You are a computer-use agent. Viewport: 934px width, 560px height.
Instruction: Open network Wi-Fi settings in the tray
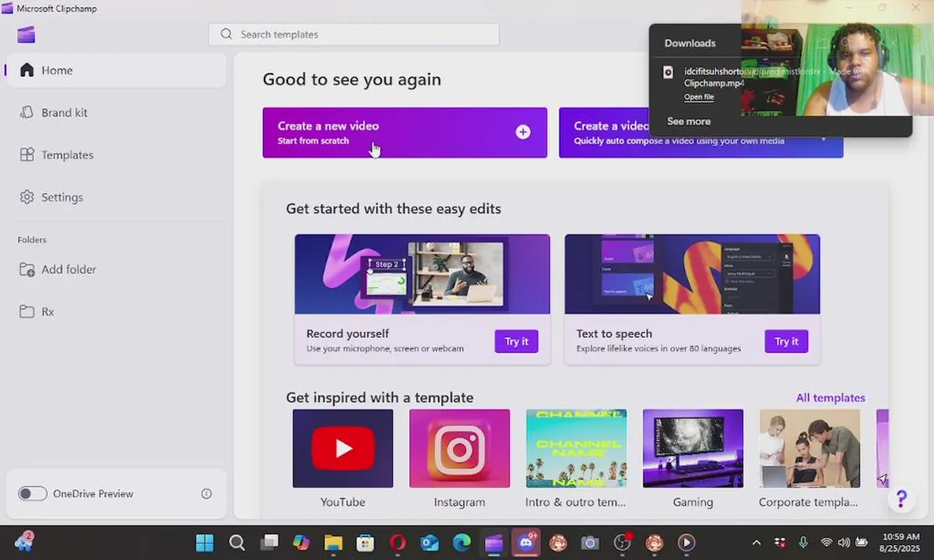pos(827,543)
